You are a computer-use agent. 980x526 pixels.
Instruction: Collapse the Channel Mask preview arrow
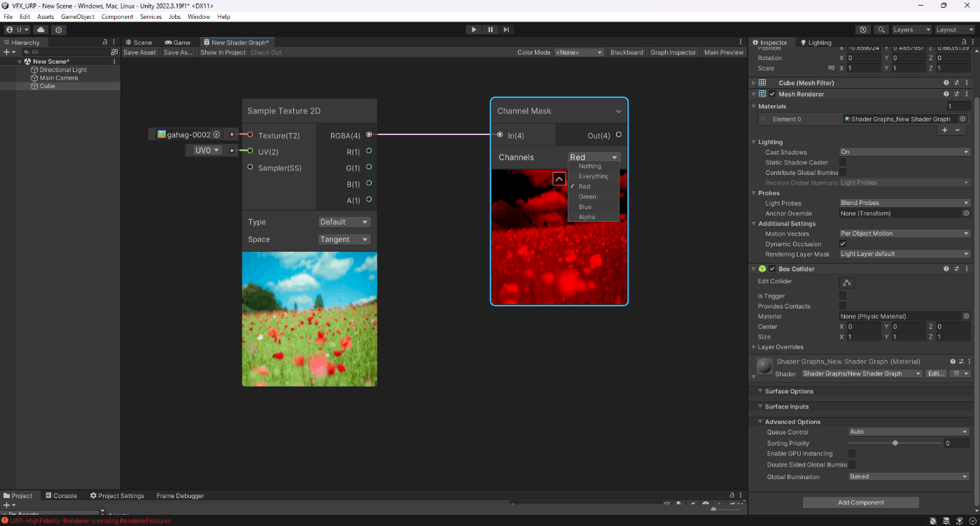tap(559, 178)
